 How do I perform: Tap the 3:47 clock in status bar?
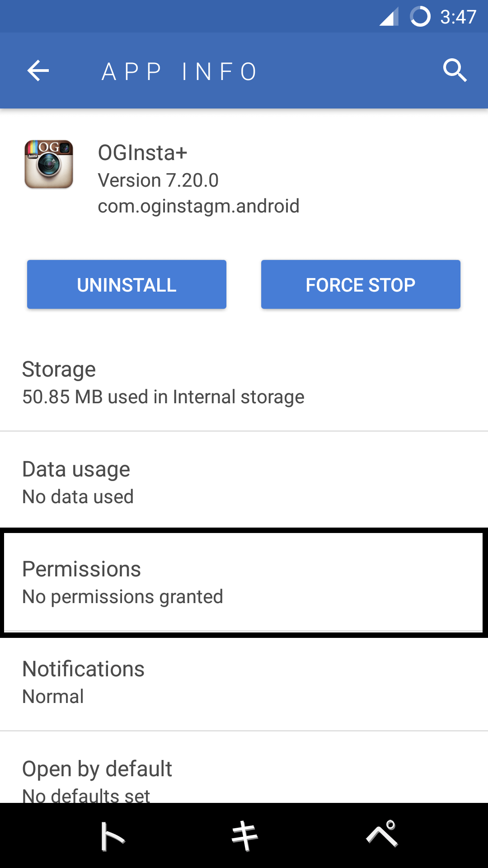458,17
